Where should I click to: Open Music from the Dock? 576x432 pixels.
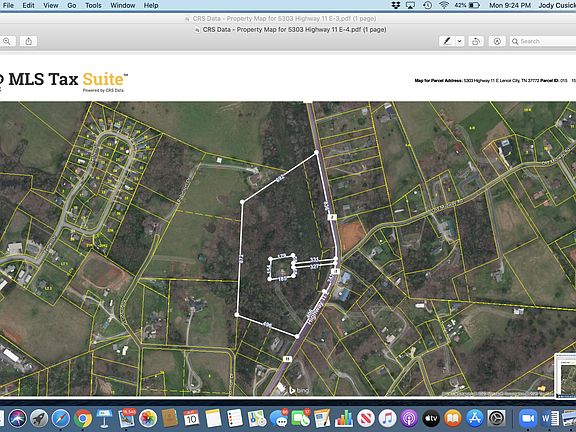(x=388, y=418)
